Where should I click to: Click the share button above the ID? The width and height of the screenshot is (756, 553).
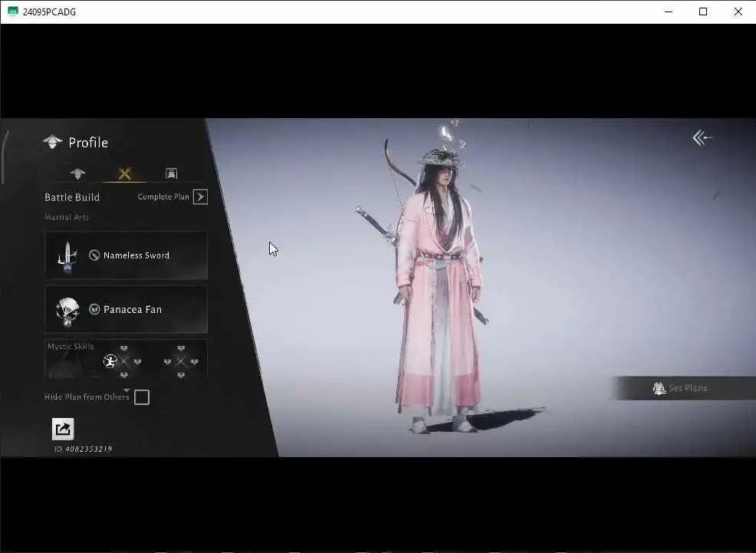63,429
